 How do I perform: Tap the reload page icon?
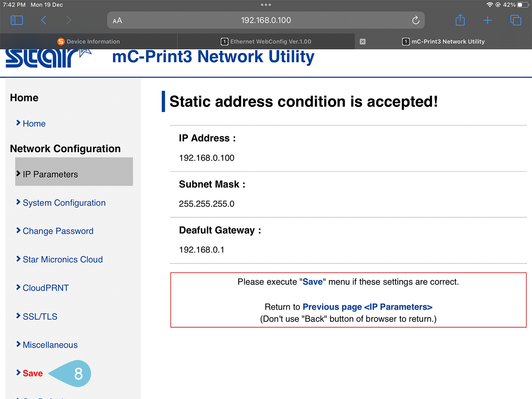416,20
